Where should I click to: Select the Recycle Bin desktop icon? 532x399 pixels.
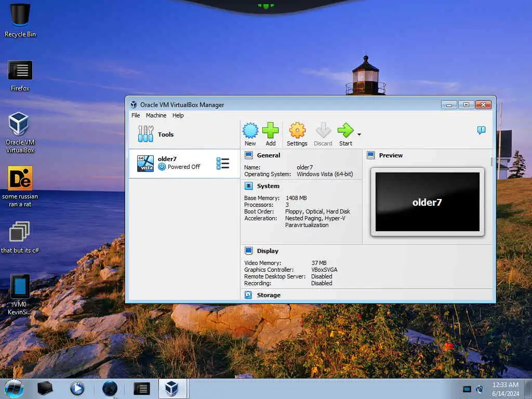[20, 20]
